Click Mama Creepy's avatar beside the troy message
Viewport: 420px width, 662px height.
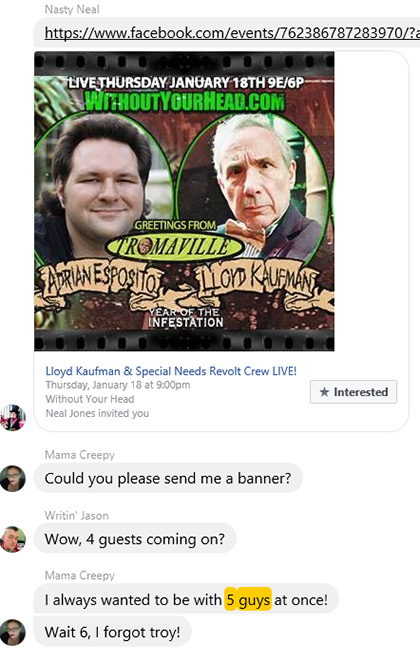[13, 632]
